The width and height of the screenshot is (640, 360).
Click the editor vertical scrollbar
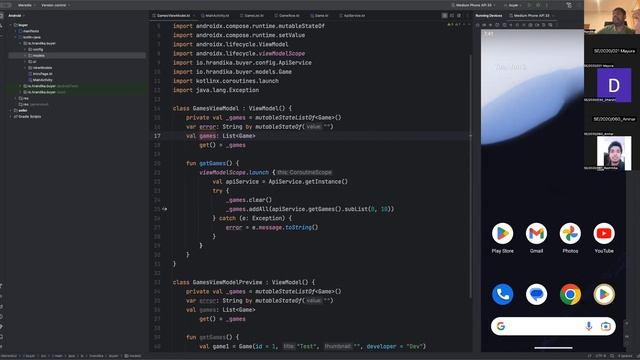coord(470,176)
